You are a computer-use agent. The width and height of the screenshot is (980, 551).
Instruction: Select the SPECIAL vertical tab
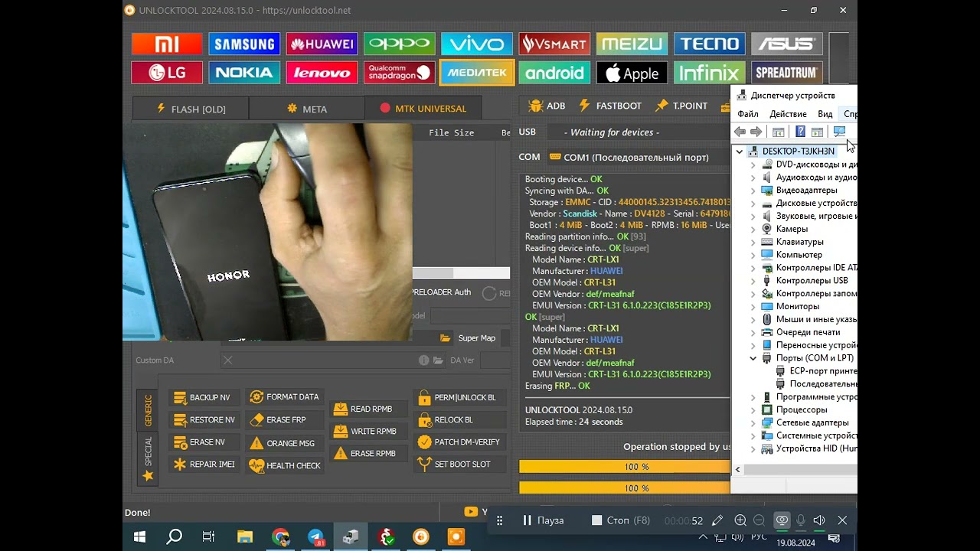point(148,459)
